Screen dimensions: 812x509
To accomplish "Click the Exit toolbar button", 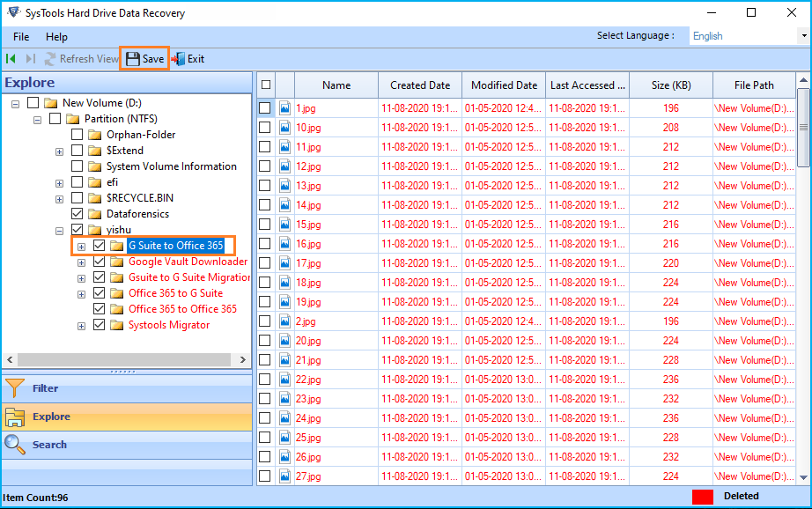I will 188,59.
